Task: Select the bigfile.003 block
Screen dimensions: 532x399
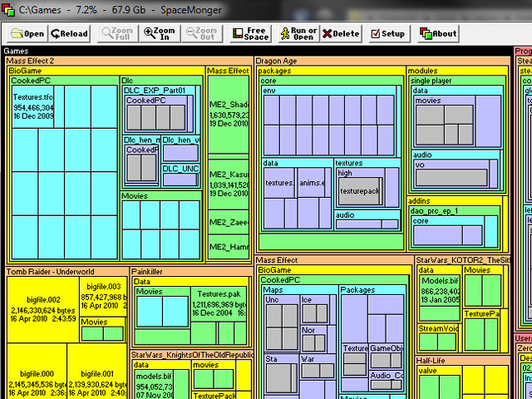Action: point(103,297)
